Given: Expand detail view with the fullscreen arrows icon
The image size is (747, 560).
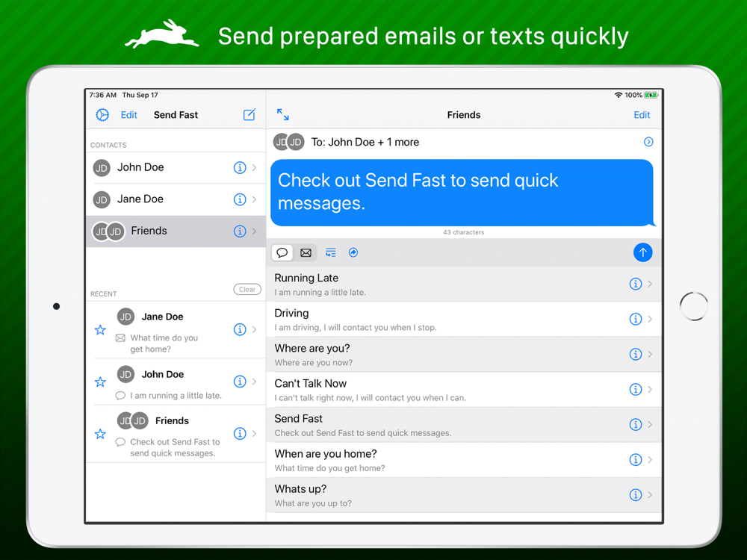Looking at the screenshot, I should (283, 114).
